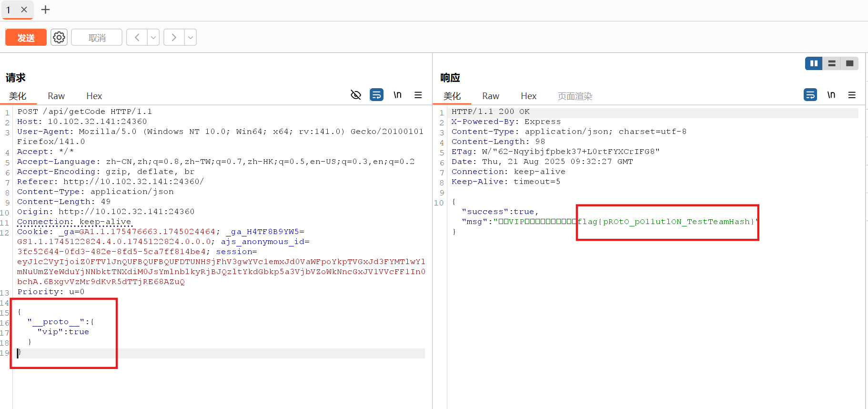Select top-bottom split layout icon
The image size is (868, 409).
[832, 63]
